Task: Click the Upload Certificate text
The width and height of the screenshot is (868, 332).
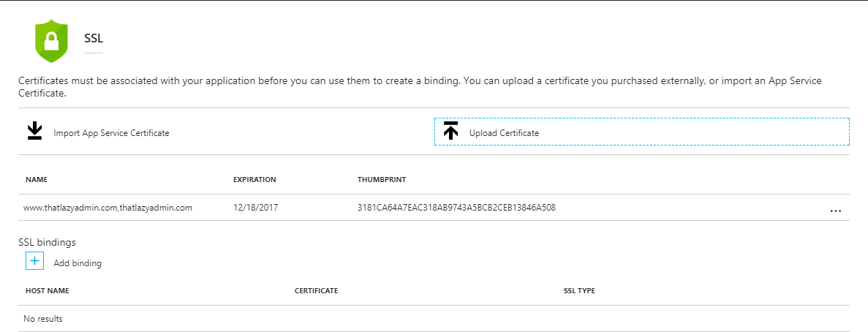Action: pyautogui.click(x=504, y=133)
